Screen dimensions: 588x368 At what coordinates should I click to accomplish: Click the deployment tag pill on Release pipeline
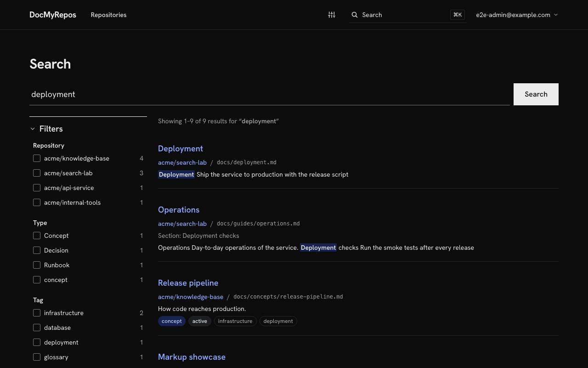click(x=278, y=321)
